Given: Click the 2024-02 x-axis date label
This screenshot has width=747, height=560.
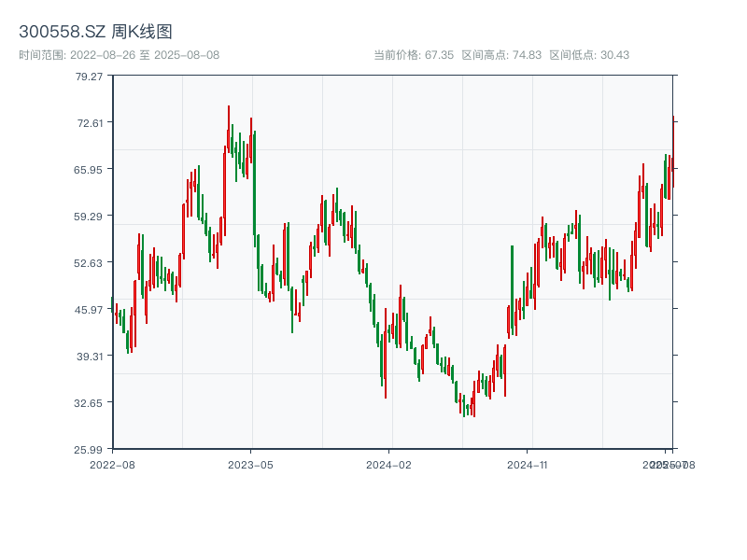Looking at the screenshot, I should click(x=389, y=464).
